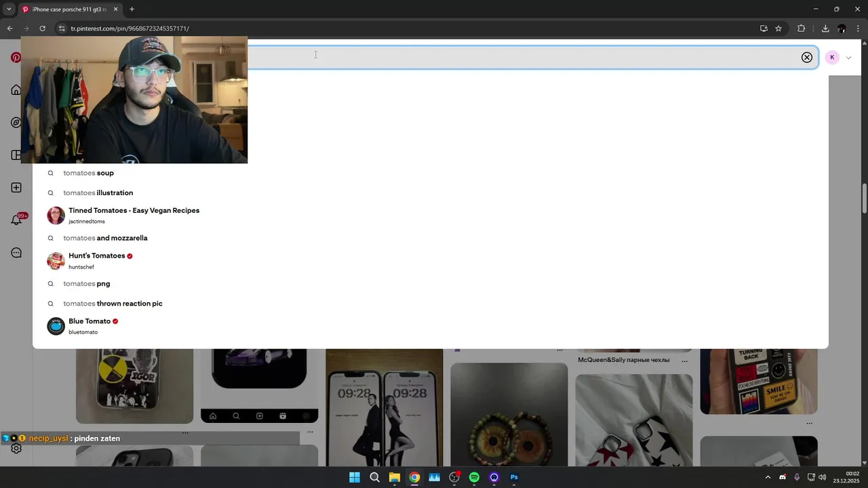Open the two eyeballs pin

click(509, 415)
